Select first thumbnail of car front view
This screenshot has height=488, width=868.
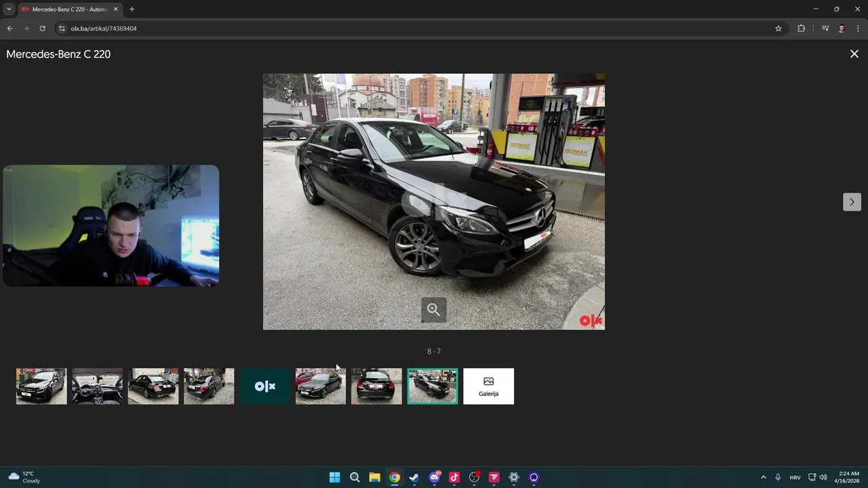(x=41, y=386)
